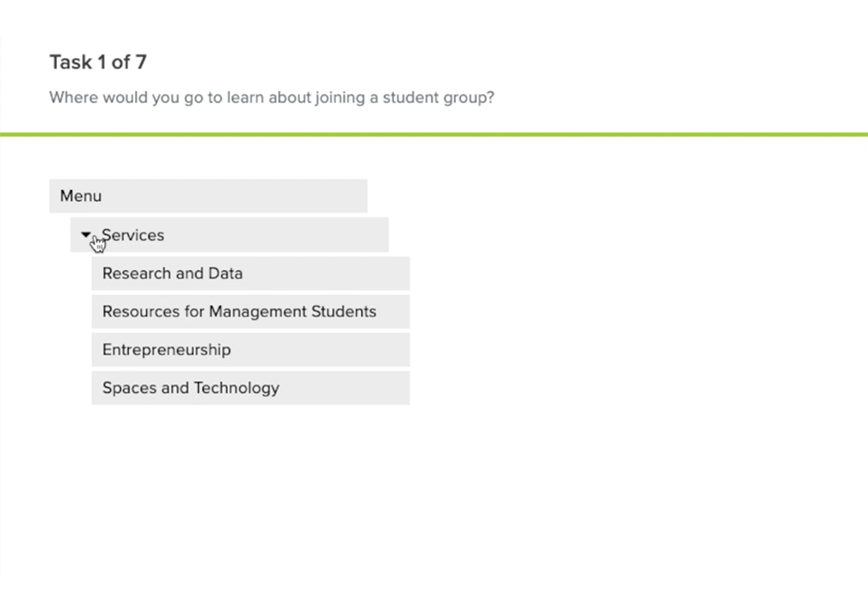Click the 'Menu' label text
This screenshot has width=868, height=610.
coord(81,196)
